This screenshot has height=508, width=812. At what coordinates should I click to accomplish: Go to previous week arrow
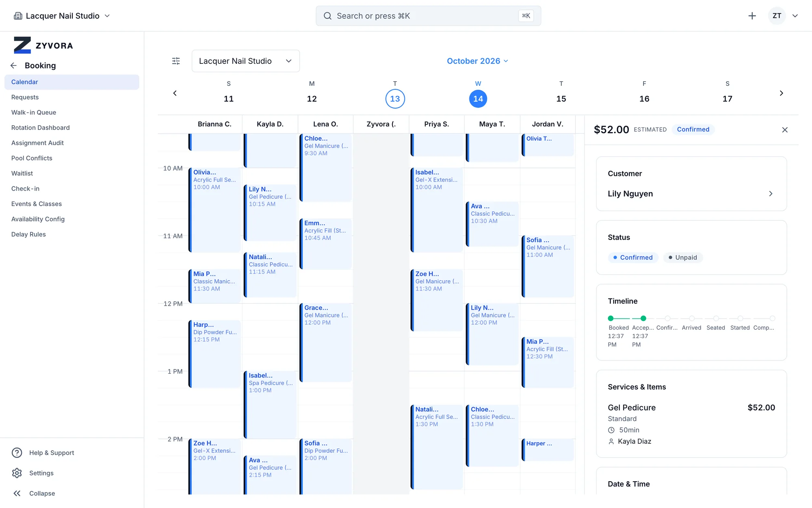175,93
